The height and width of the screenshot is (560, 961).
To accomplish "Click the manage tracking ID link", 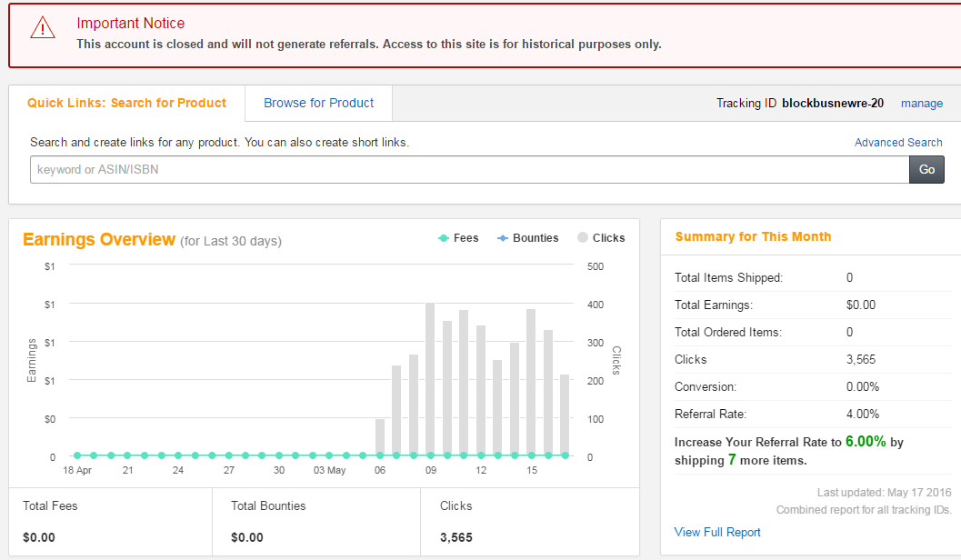I will click(921, 104).
